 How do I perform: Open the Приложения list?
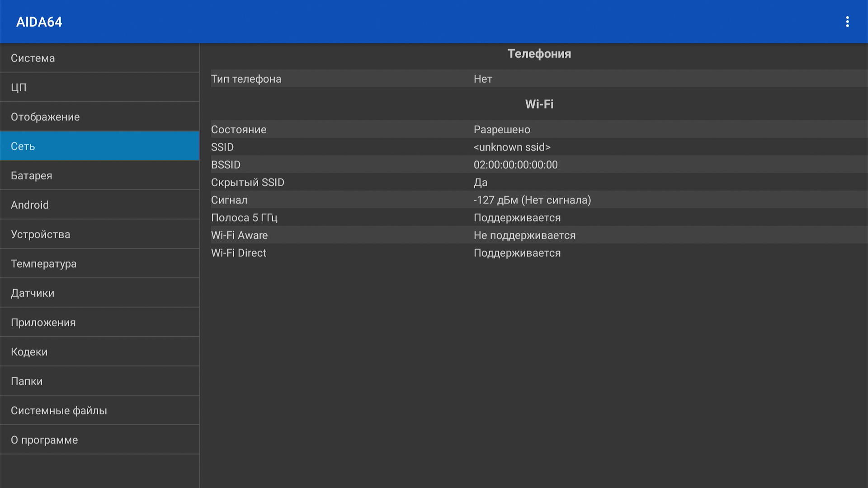tap(99, 322)
